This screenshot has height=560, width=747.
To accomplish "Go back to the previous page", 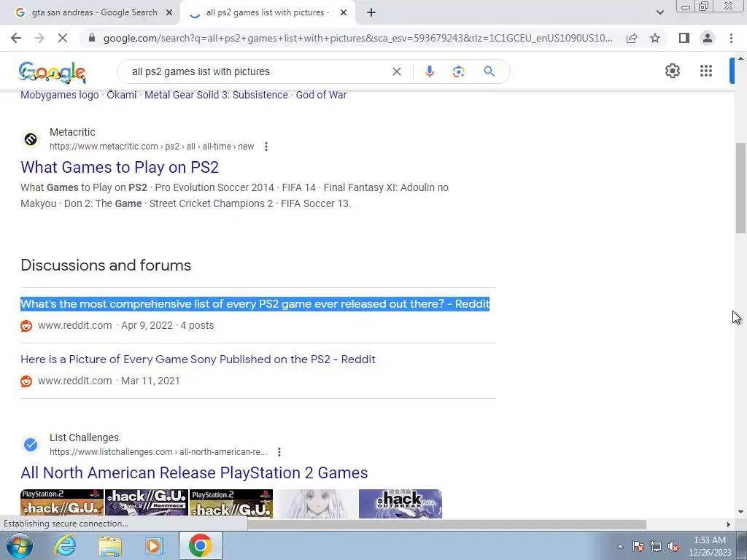I will (x=16, y=38).
